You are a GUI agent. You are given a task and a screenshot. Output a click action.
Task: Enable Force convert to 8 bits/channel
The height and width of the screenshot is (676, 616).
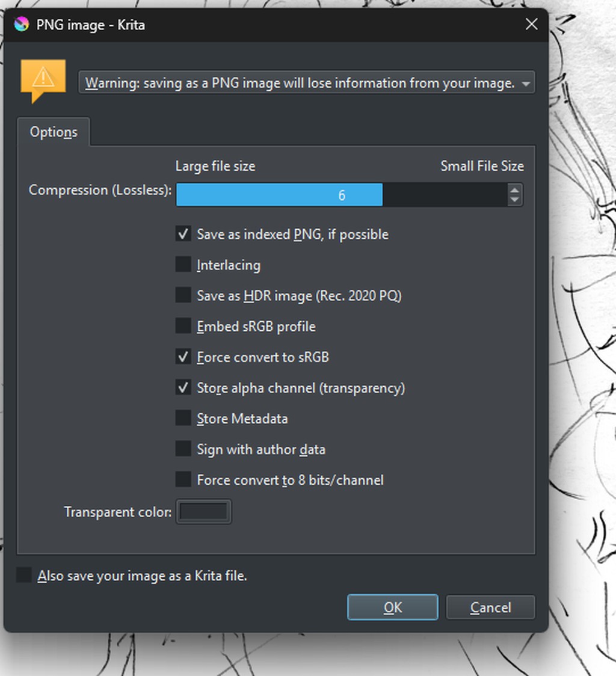183,479
